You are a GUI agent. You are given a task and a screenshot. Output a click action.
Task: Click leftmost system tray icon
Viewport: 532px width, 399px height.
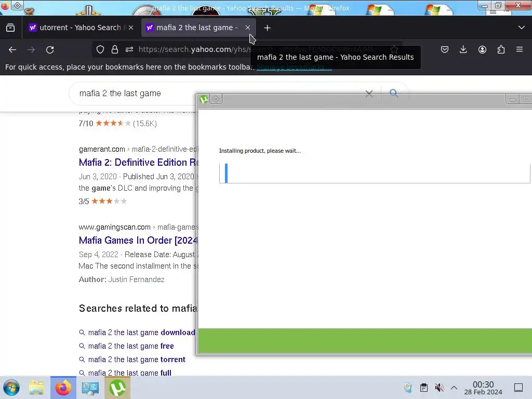408,388
